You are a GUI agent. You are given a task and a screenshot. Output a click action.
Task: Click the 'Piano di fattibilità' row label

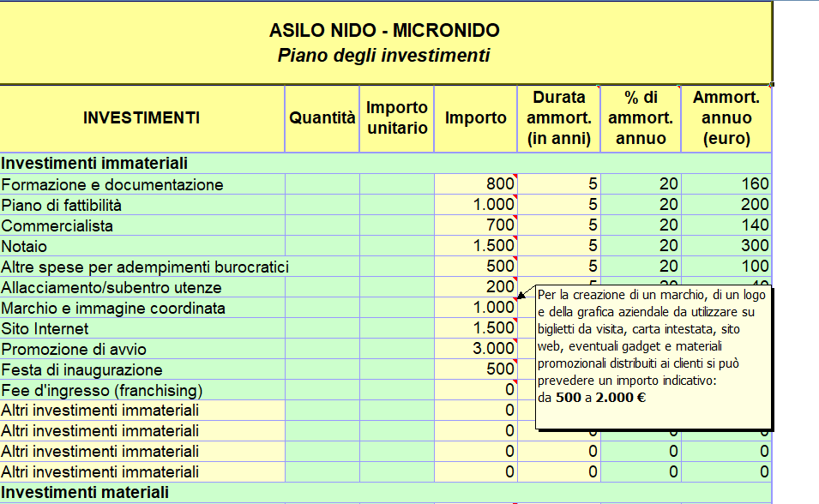[x=61, y=205]
